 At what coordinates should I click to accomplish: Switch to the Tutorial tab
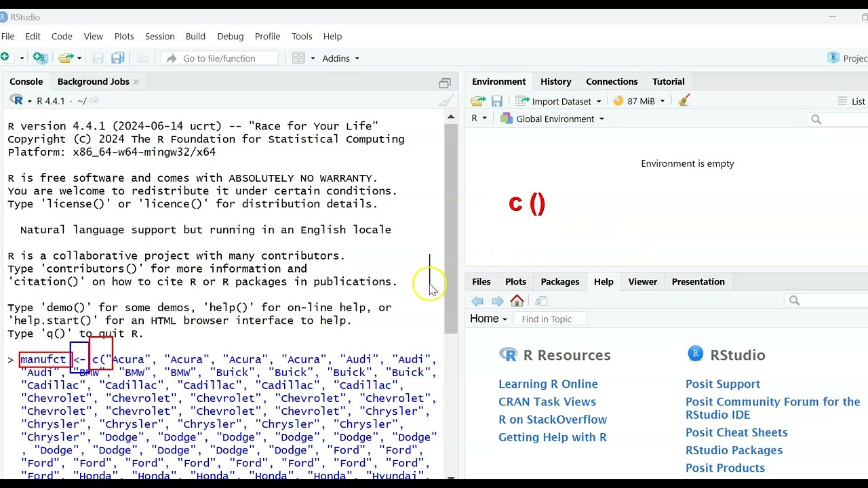[669, 81]
